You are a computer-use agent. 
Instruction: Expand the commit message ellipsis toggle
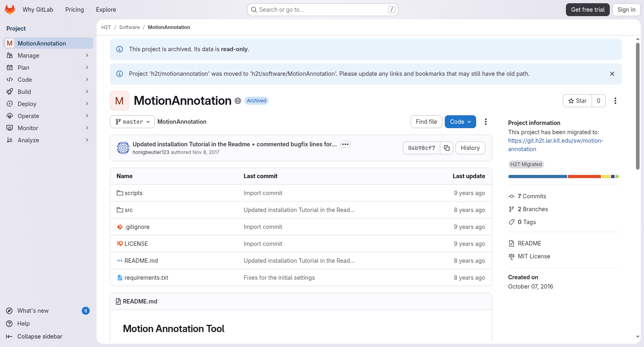click(345, 144)
